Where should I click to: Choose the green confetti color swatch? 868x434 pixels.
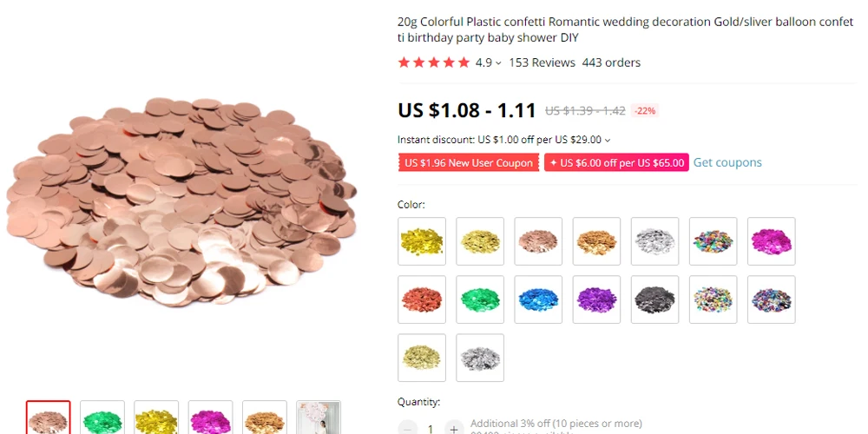(480, 299)
